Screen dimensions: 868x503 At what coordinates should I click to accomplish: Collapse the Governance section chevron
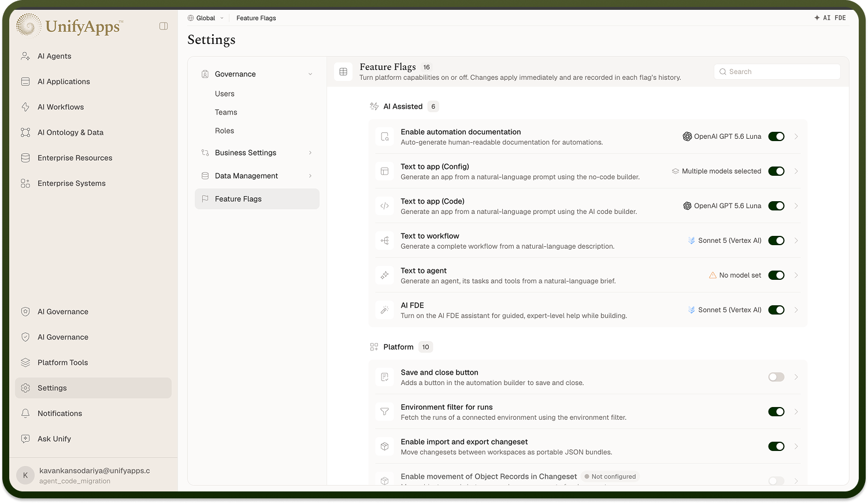point(310,74)
